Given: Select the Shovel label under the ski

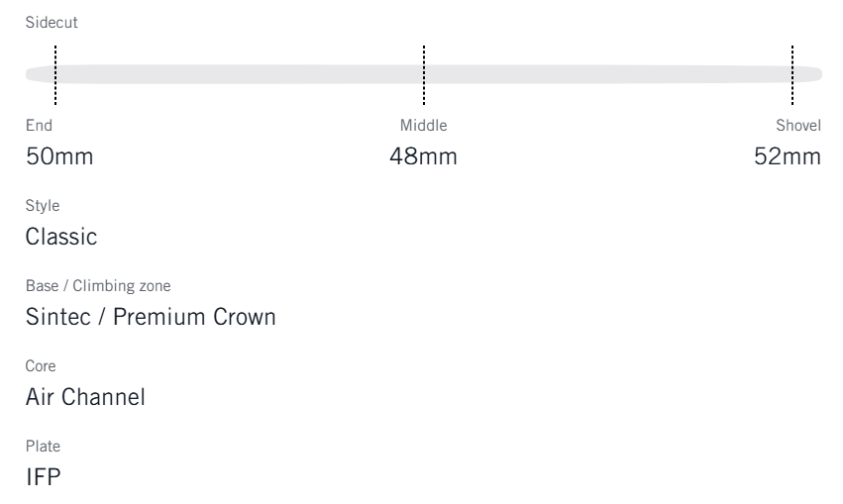Looking at the screenshot, I should [x=798, y=126].
